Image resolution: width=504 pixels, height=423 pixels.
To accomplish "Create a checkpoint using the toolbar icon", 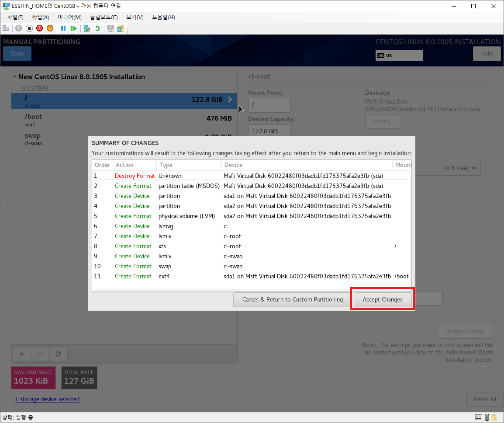I will click(x=87, y=28).
